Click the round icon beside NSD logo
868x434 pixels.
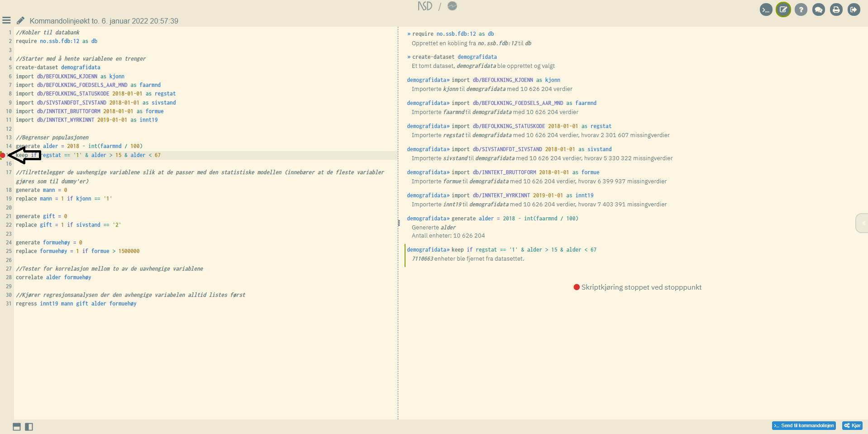click(452, 6)
